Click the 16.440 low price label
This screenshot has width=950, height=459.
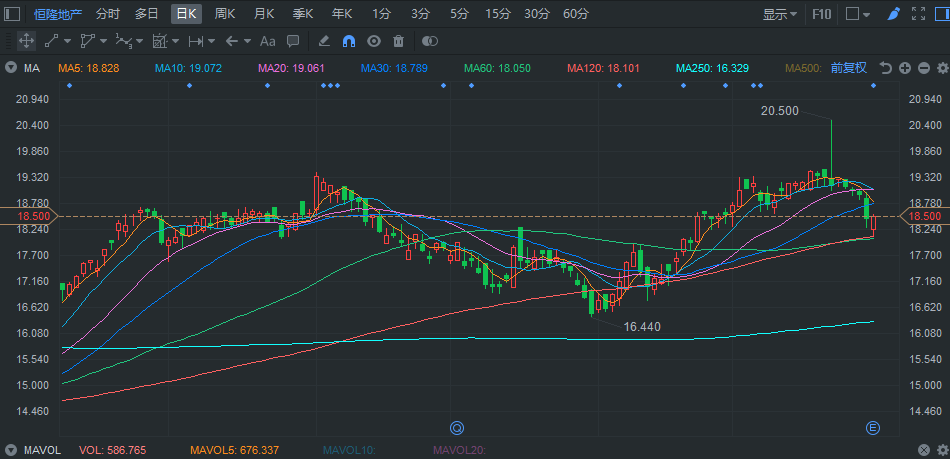(x=642, y=327)
